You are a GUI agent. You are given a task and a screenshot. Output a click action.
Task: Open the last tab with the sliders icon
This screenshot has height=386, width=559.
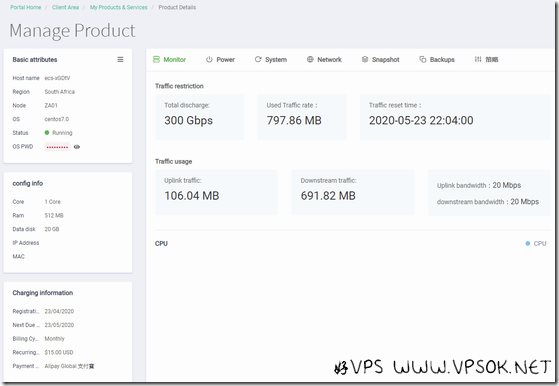(x=486, y=60)
